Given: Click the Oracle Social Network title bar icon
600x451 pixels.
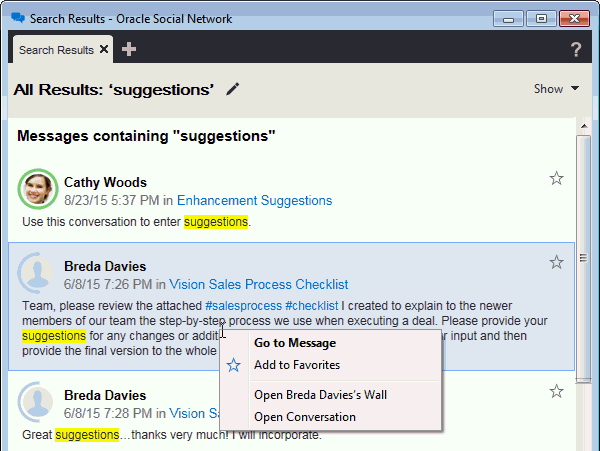Looking at the screenshot, I should (x=17, y=17).
